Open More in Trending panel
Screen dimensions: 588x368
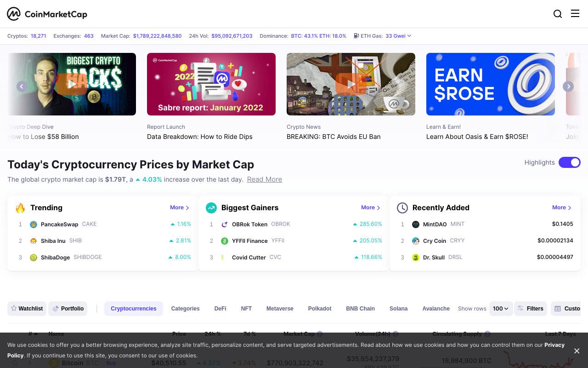(180, 207)
